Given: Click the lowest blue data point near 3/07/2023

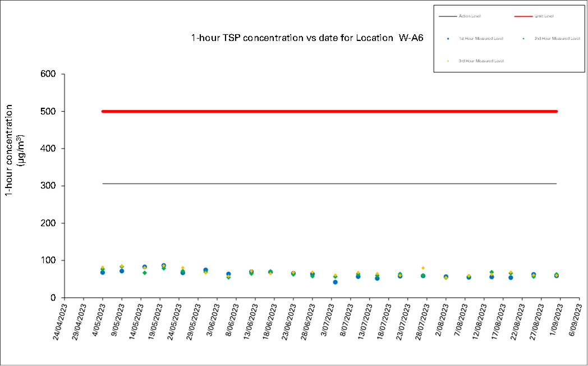Looking at the screenshot, I should point(335,282).
